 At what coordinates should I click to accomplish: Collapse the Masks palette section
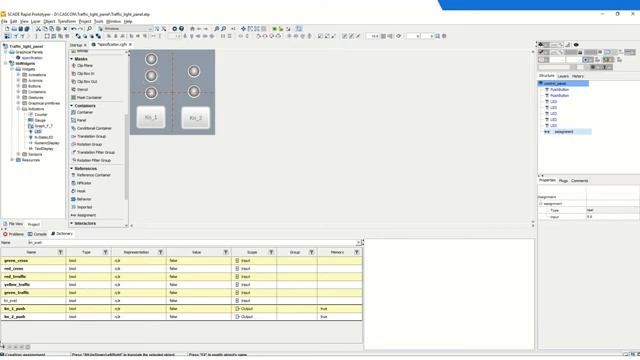click(71, 59)
